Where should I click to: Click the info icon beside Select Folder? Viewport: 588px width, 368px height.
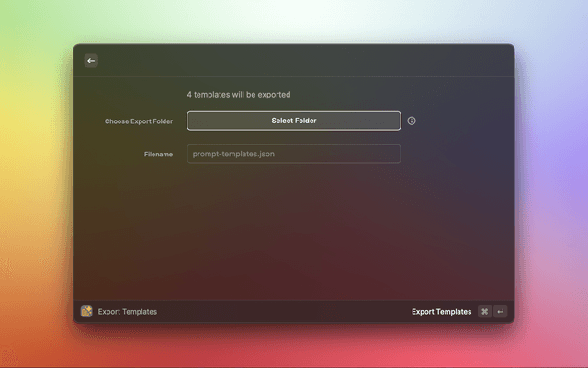(x=412, y=121)
